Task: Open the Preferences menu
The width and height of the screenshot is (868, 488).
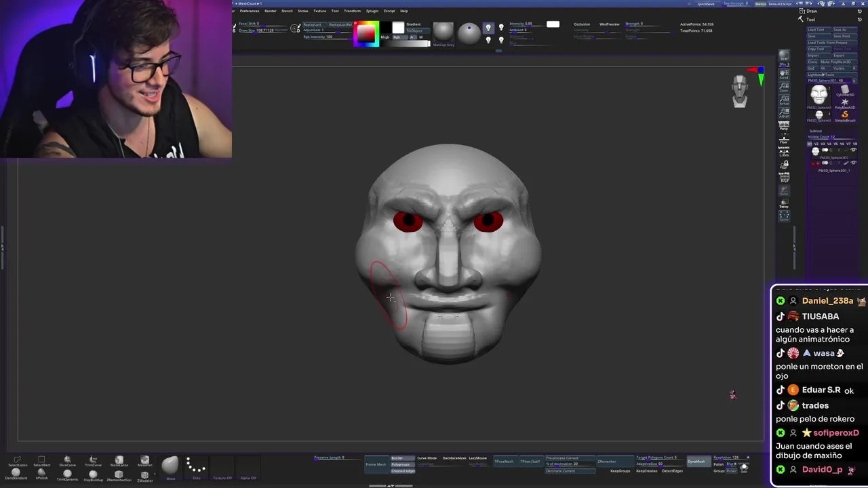Action: tap(250, 11)
